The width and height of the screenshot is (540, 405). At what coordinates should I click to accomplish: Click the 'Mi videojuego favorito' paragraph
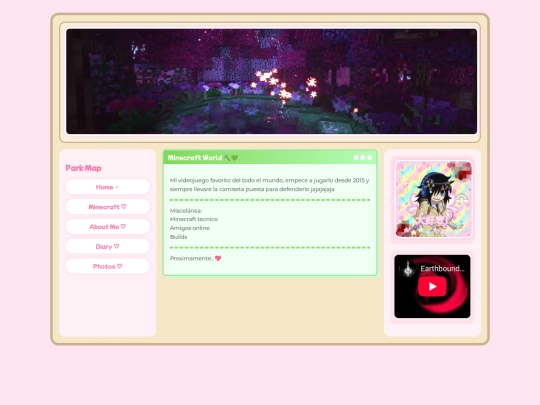269,185
